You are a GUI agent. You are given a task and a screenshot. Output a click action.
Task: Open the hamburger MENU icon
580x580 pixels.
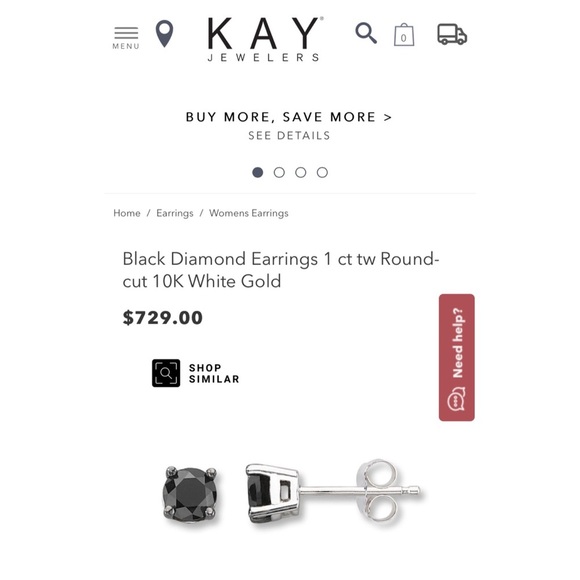point(126,38)
